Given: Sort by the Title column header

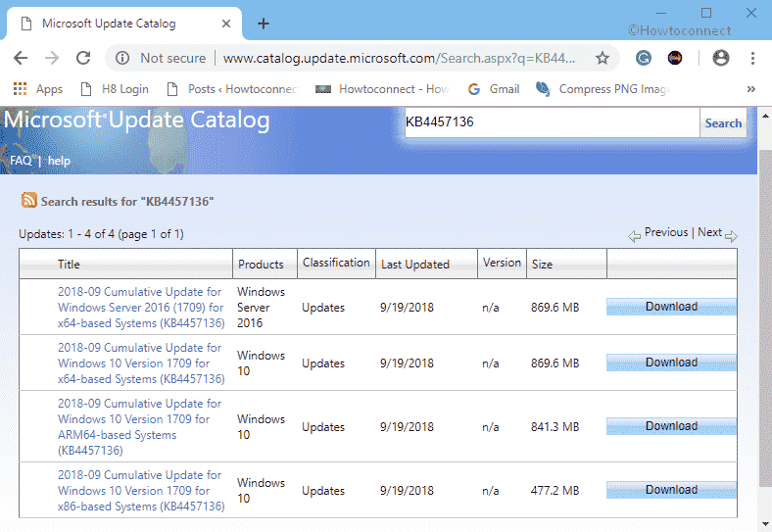Looking at the screenshot, I should coord(69,264).
